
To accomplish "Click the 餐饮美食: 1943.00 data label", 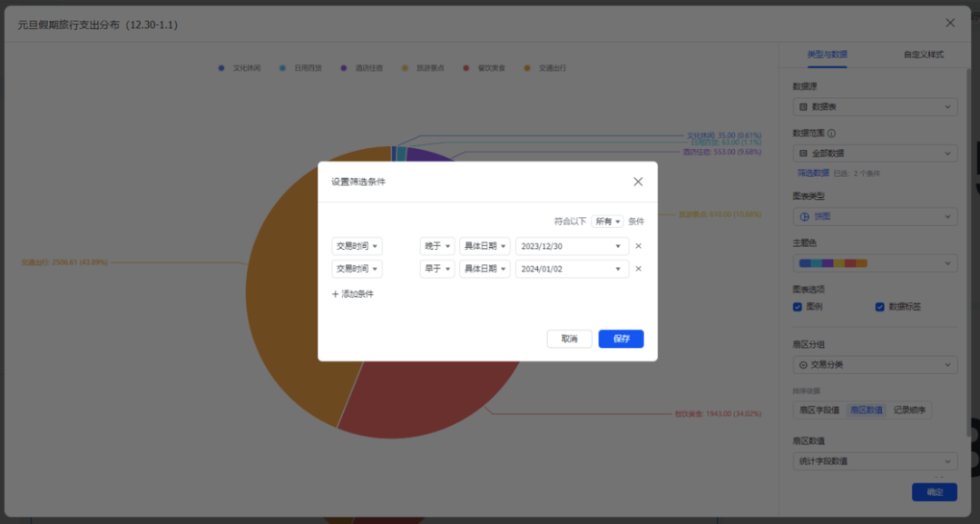I will pyautogui.click(x=718, y=414).
